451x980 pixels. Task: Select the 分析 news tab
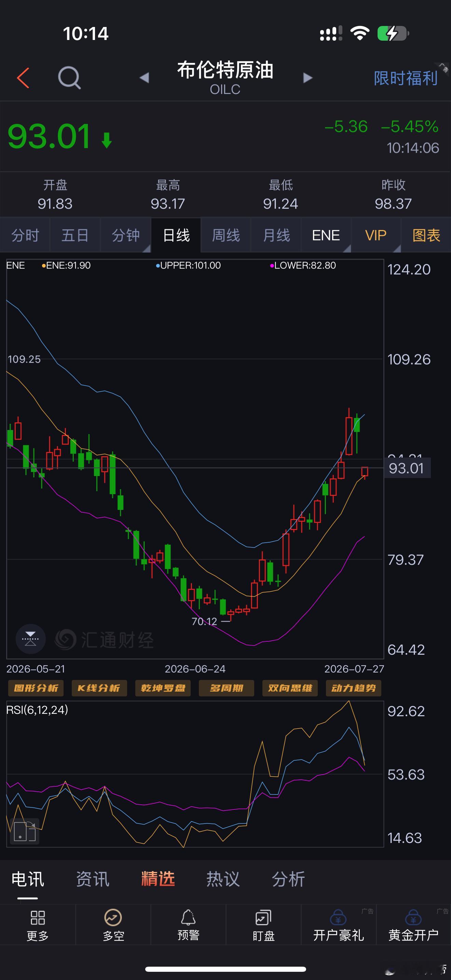point(288,879)
